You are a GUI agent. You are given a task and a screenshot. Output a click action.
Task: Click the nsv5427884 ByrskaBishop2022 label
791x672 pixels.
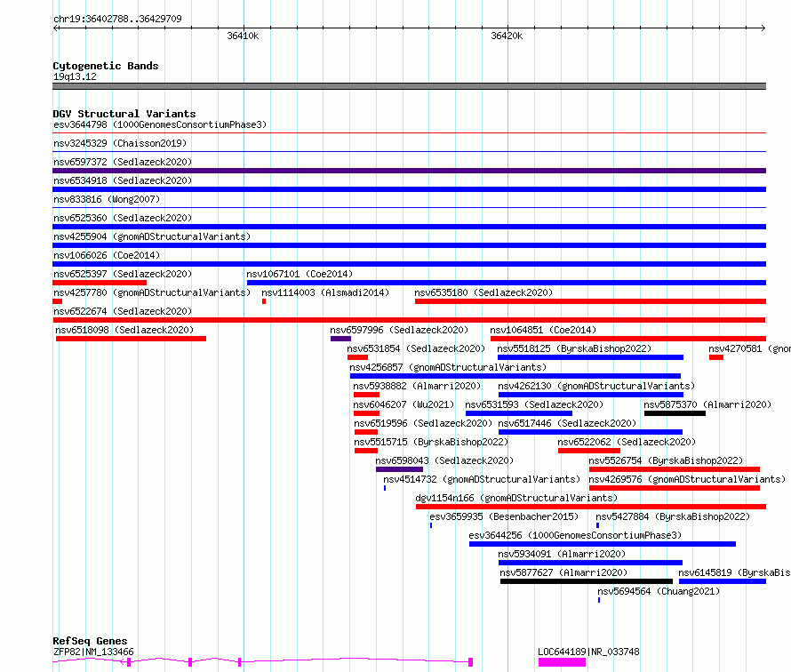[x=673, y=516]
